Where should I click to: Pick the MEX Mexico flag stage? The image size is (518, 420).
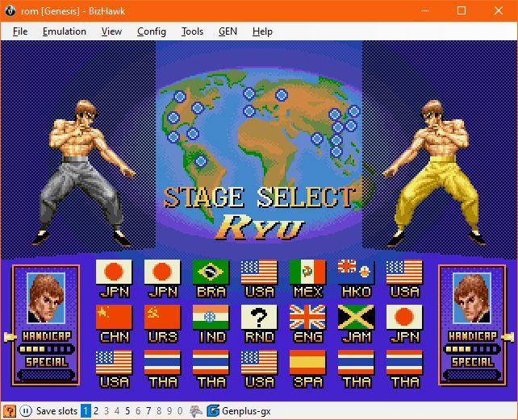307,272
